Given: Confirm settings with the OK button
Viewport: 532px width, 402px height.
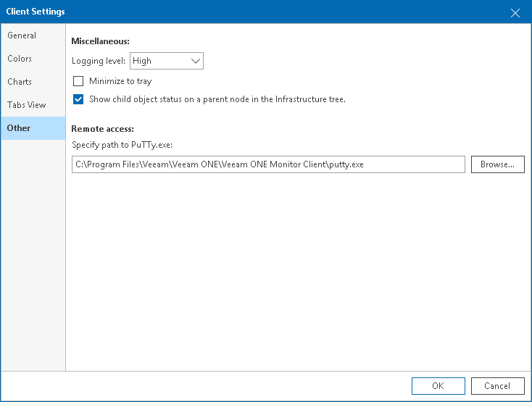Looking at the screenshot, I should point(438,386).
